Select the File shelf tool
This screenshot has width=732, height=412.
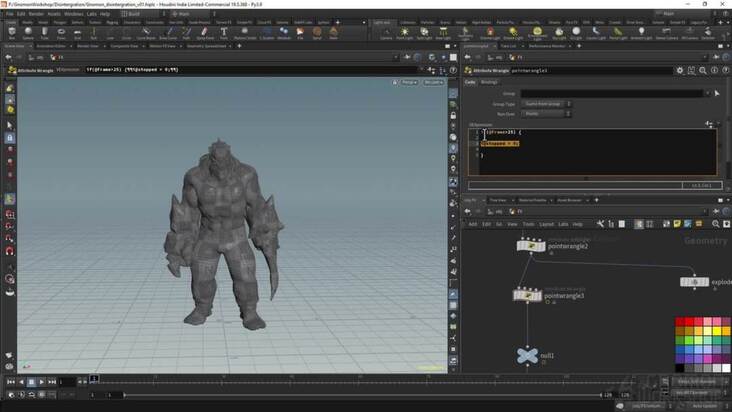(x=300, y=33)
